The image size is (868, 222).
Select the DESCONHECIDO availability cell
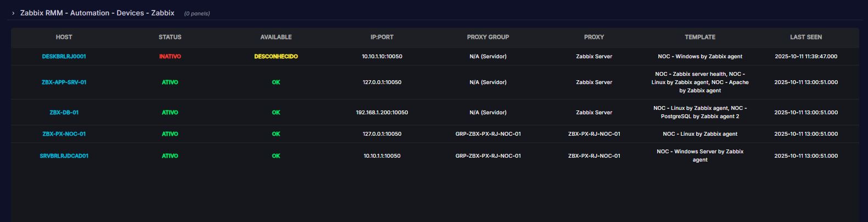276,57
